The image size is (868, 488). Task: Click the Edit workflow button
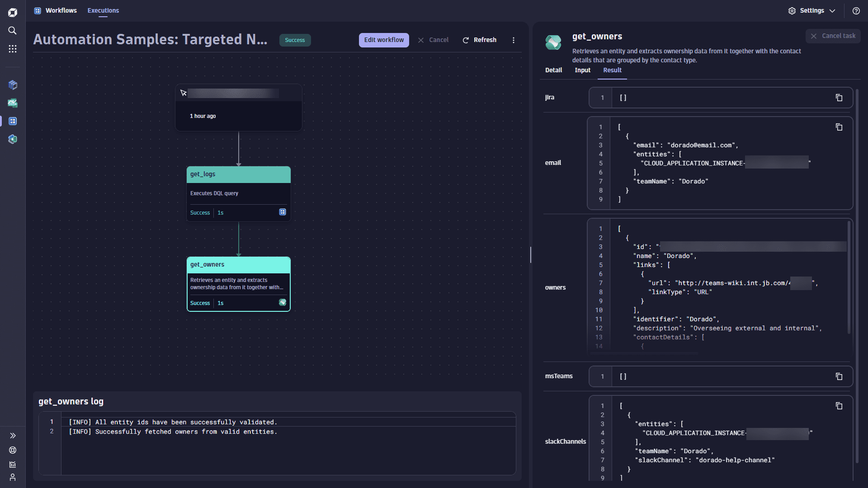[384, 40]
